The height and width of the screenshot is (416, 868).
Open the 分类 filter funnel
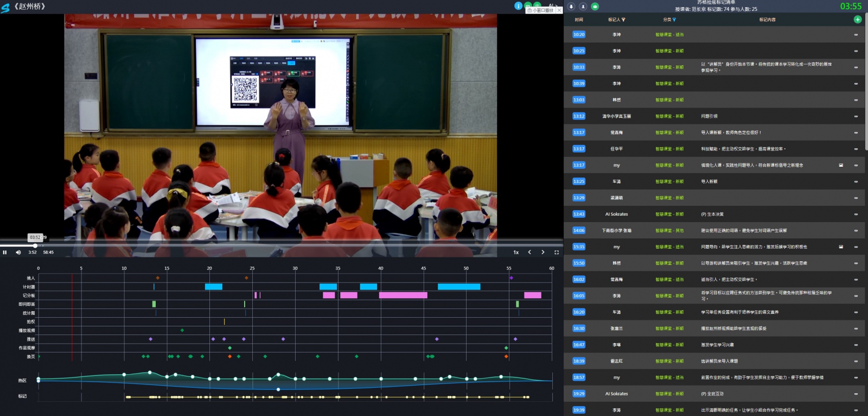pyautogui.click(x=674, y=20)
